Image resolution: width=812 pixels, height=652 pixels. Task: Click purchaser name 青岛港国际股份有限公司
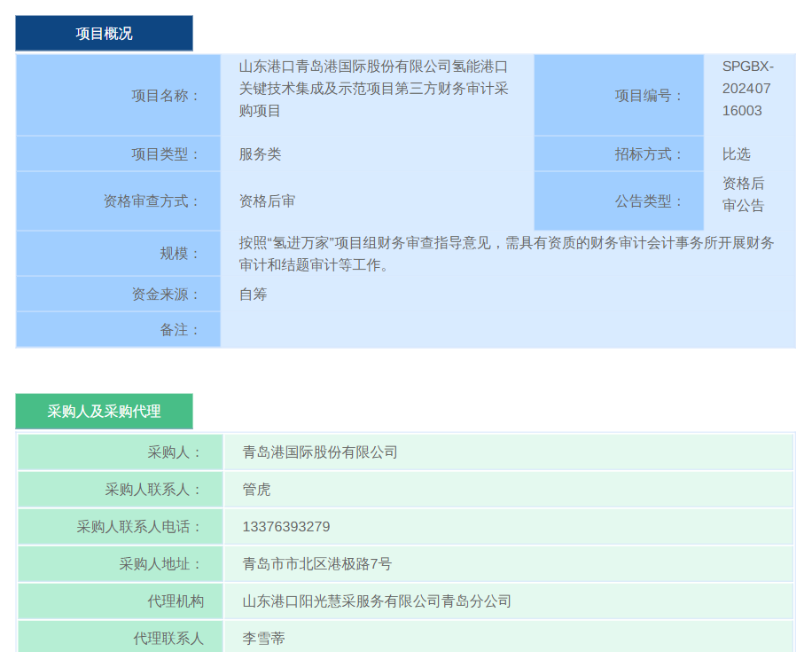tap(320, 452)
